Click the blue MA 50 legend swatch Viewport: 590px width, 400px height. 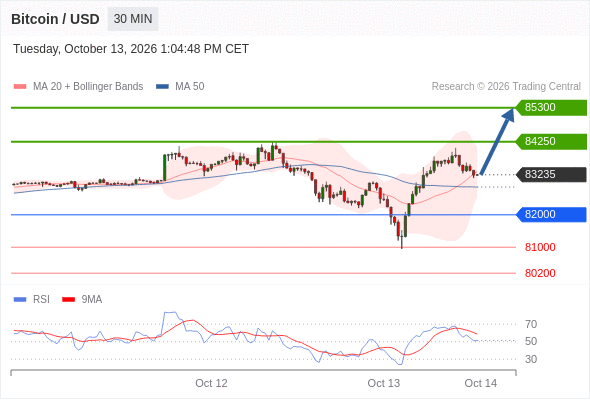(162, 87)
